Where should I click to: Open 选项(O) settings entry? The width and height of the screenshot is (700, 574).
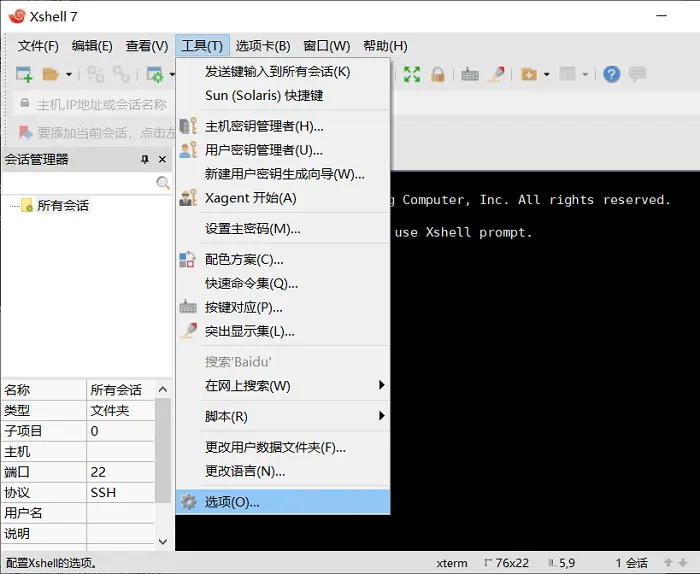(x=283, y=502)
